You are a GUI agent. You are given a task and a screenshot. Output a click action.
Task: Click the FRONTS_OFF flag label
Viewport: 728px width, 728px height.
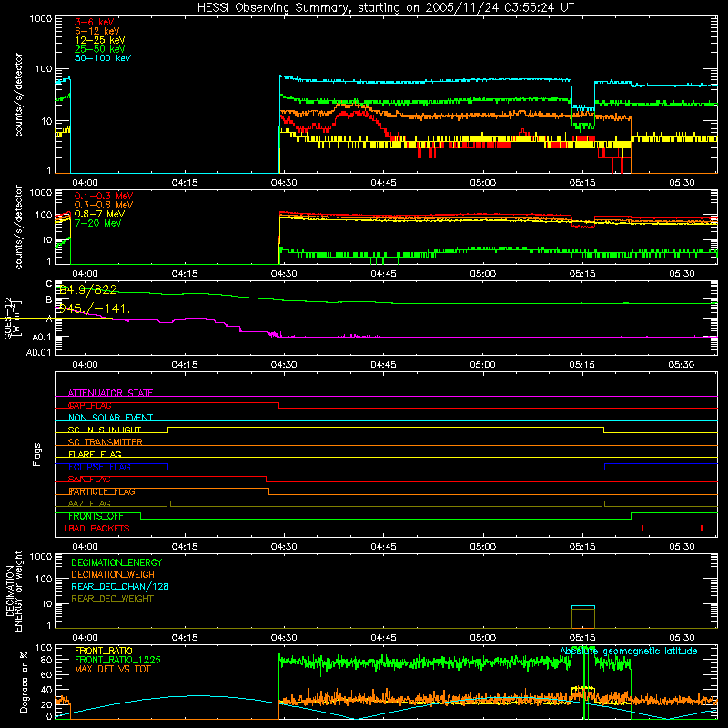pyautogui.click(x=96, y=516)
